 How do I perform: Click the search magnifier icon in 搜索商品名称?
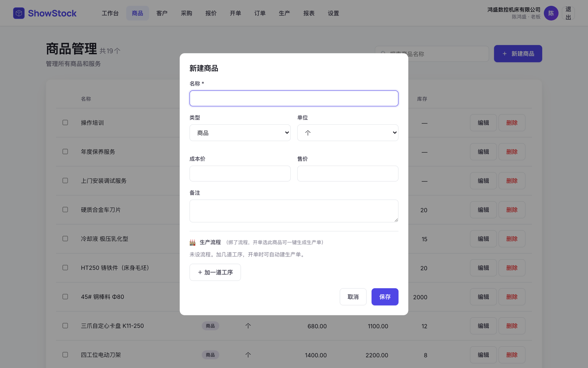pos(383,54)
